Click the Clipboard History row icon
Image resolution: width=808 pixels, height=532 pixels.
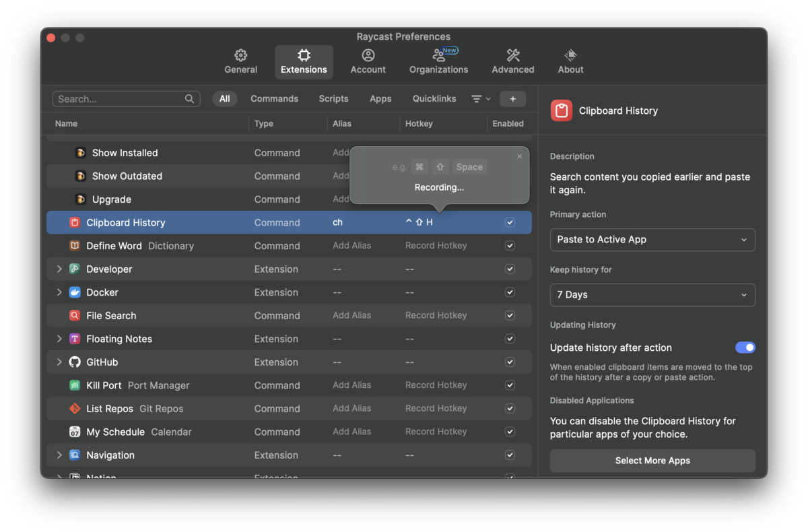[x=75, y=223]
